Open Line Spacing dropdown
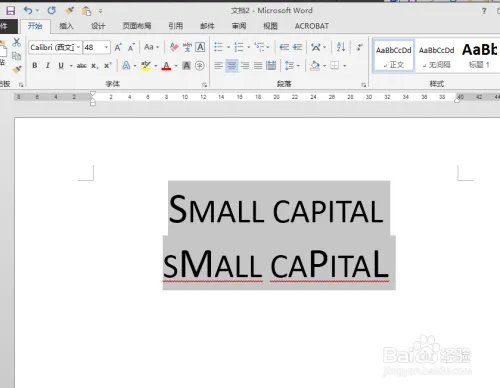The height and width of the screenshot is (388, 500). tap(292, 66)
